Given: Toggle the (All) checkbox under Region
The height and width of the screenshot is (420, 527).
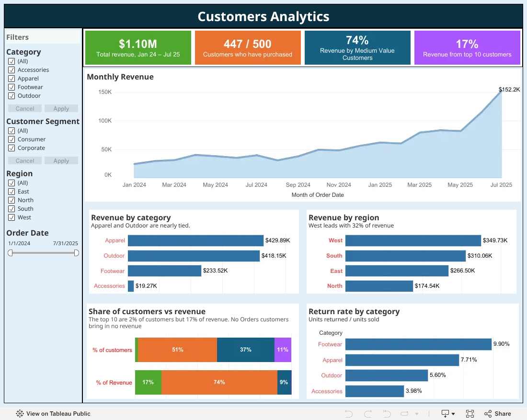Looking at the screenshot, I should pos(11,183).
